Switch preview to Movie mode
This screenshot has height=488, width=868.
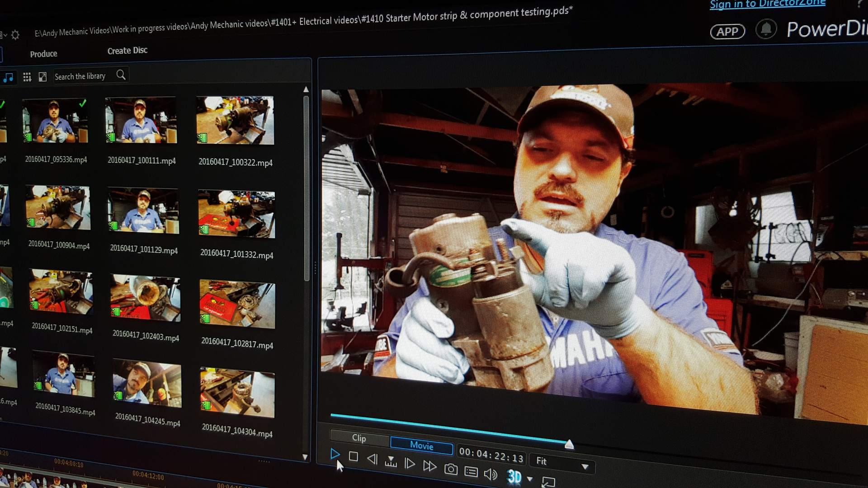pos(421,446)
